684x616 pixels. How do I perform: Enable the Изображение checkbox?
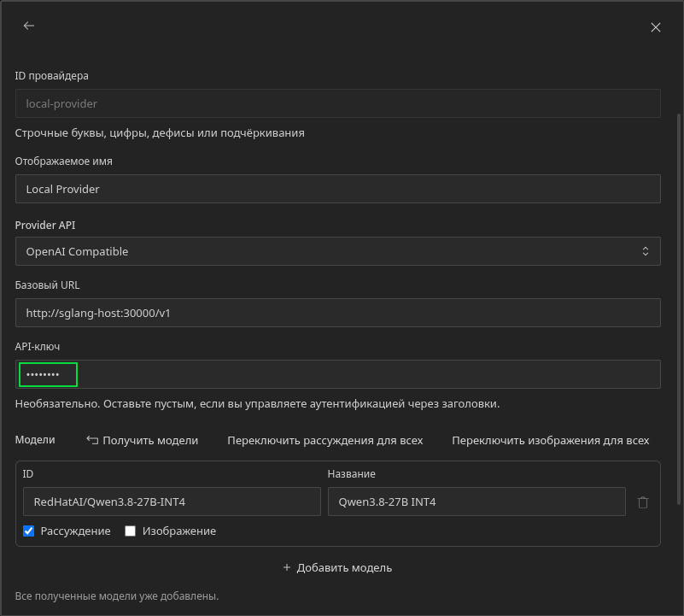(130, 531)
